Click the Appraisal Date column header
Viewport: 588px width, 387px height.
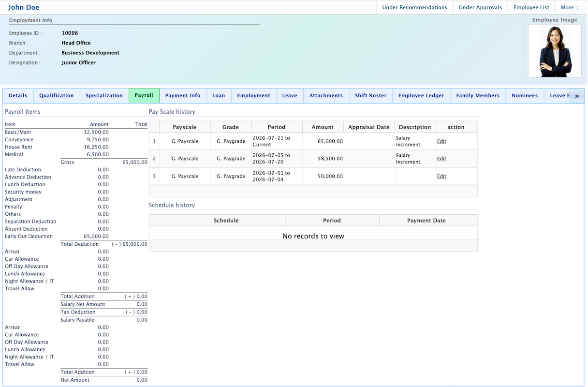368,127
